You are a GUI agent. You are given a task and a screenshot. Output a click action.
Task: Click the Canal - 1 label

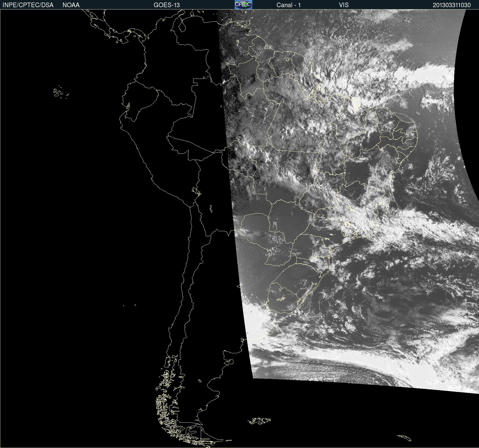click(289, 5)
